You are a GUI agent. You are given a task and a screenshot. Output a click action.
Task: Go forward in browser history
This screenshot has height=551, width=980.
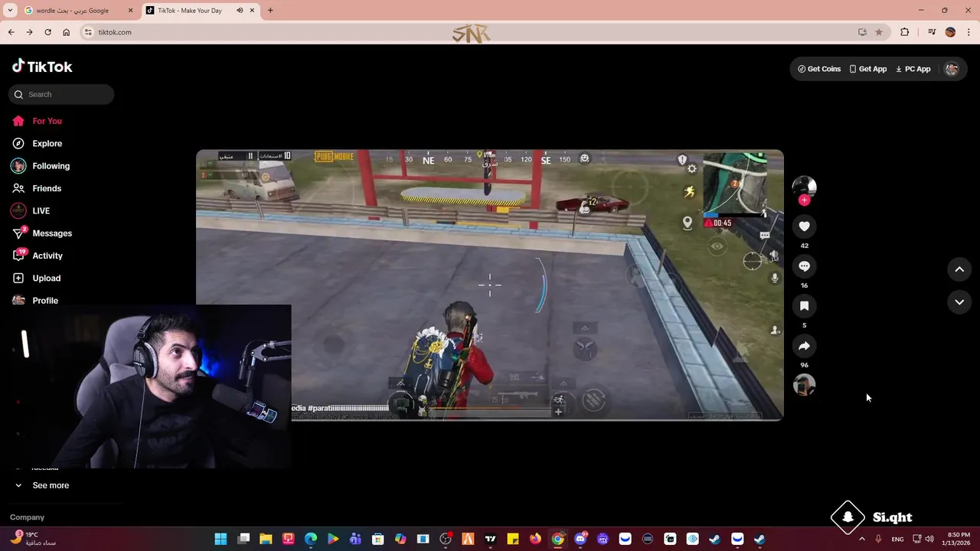pos(29,32)
